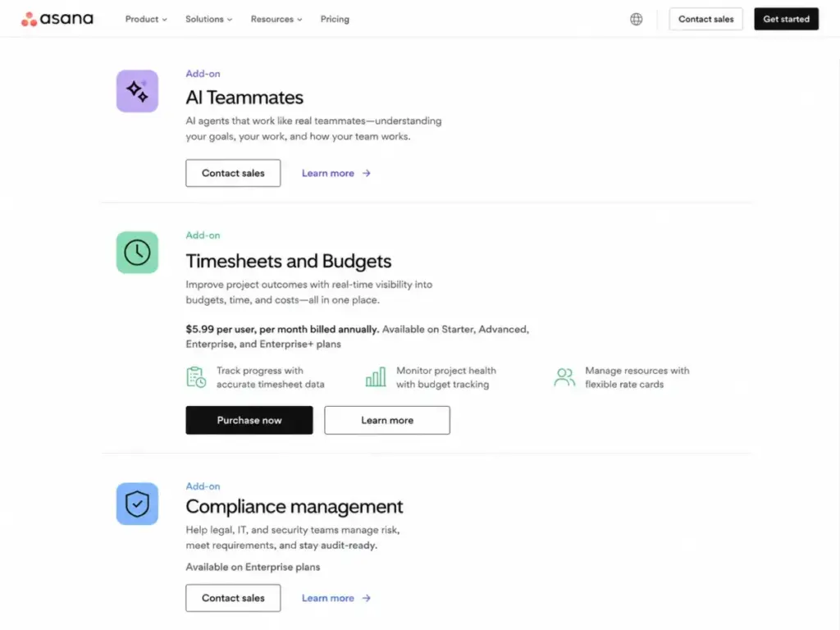Image resolution: width=840 pixels, height=630 pixels.
Task: Click Contact sales under Compliance management
Action: [233, 598]
